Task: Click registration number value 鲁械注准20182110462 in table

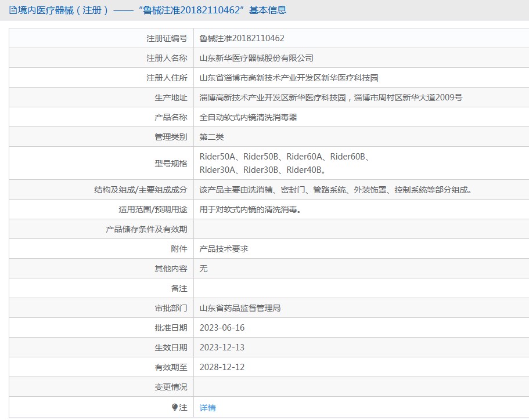Action: 242,38
